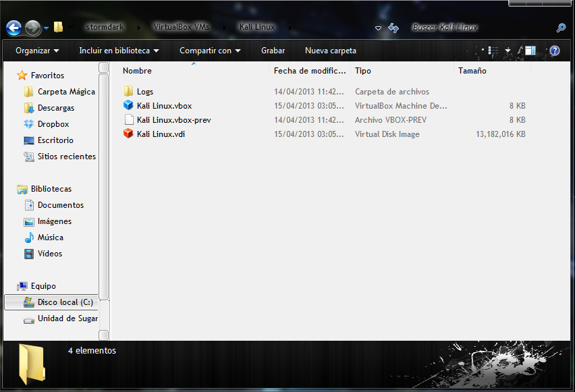Click Grabar in the toolbar
This screenshot has width=575, height=392.
pos(273,51)
